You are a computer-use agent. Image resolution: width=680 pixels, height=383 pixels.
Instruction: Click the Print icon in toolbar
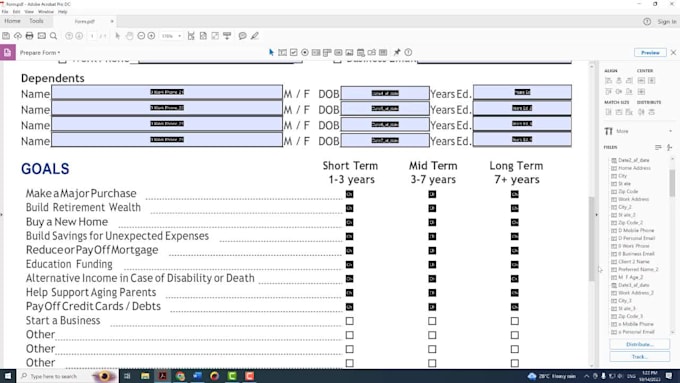[x=29, y=36]
